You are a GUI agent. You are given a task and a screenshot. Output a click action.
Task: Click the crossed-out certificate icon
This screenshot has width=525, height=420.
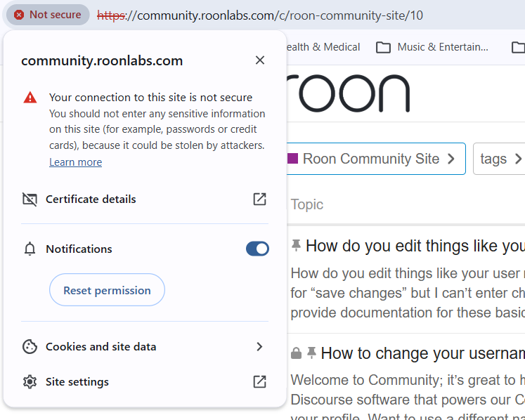(x=30, y=199)
